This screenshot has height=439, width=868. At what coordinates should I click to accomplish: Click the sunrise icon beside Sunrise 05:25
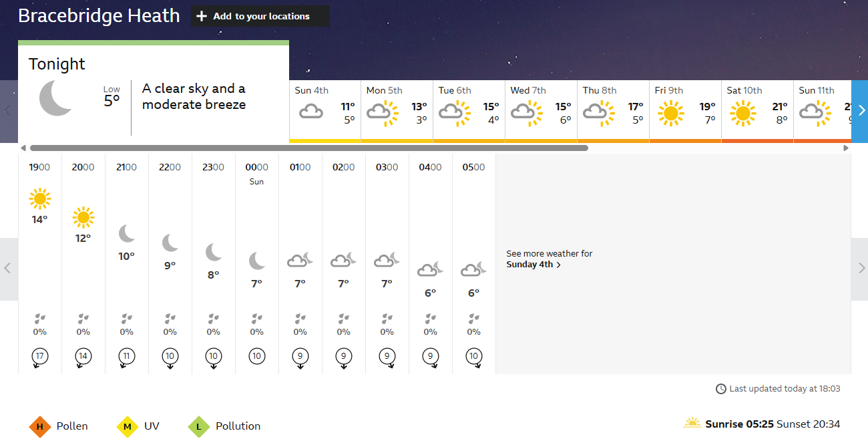coord(692,423)
